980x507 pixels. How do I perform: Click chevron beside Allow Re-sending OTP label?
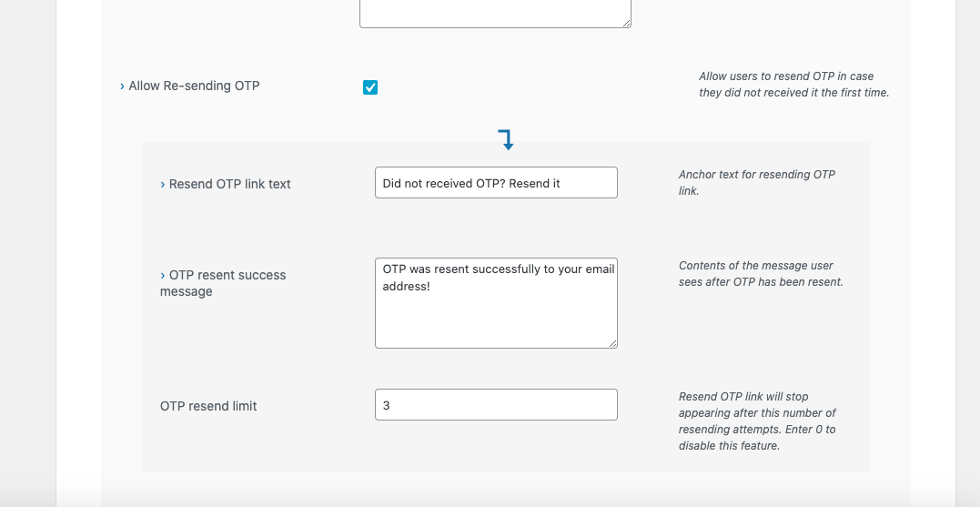click(x=123, y=86)
